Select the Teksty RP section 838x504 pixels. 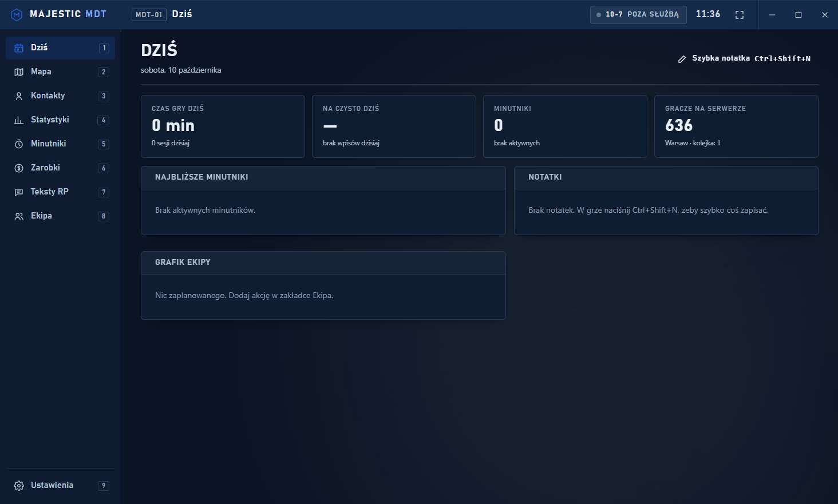coord(60,192)
